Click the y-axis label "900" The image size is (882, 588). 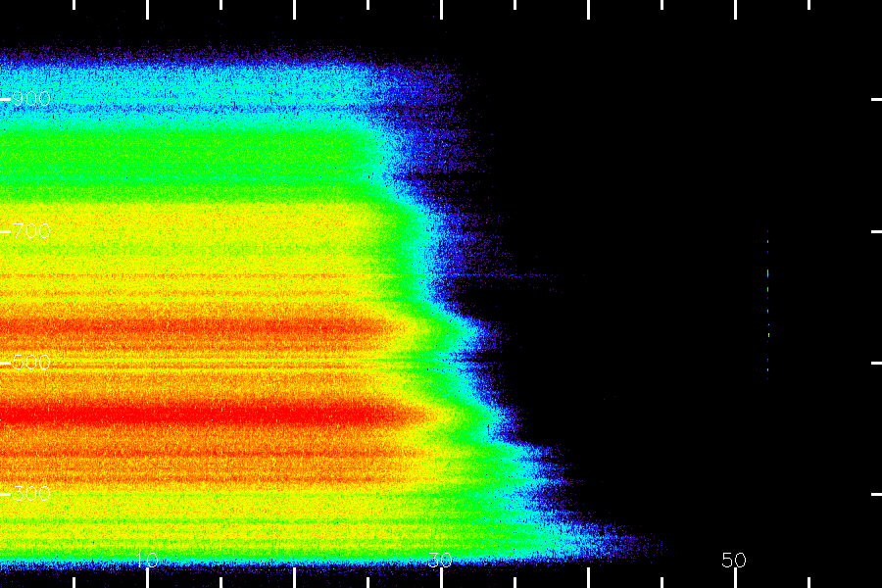tap(31, 99)
